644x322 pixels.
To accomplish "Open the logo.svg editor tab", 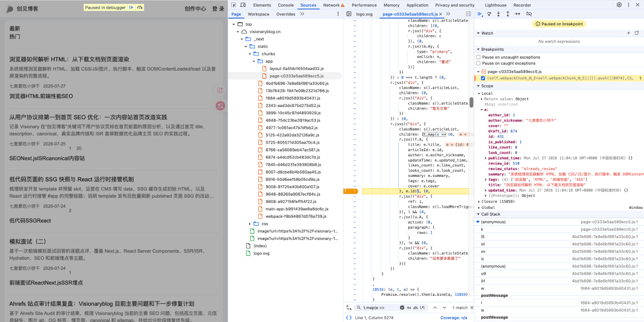I will [x=364, y=14].
